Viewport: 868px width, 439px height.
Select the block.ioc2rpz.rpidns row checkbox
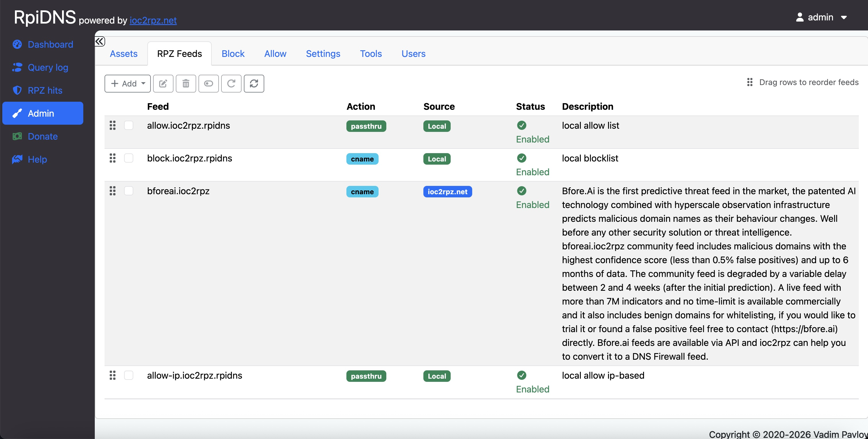tap(129, 158)
